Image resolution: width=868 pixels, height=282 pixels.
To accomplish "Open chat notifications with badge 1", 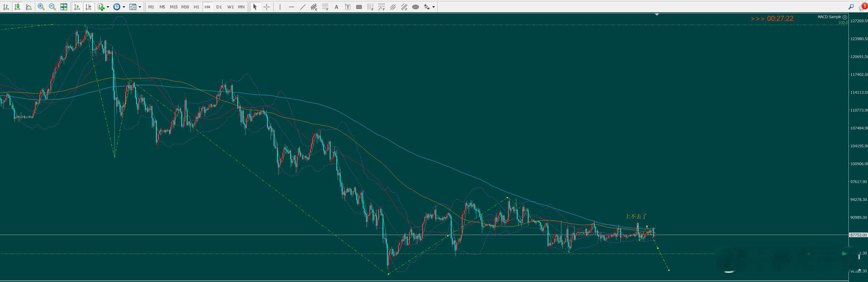I will (864, 7).
